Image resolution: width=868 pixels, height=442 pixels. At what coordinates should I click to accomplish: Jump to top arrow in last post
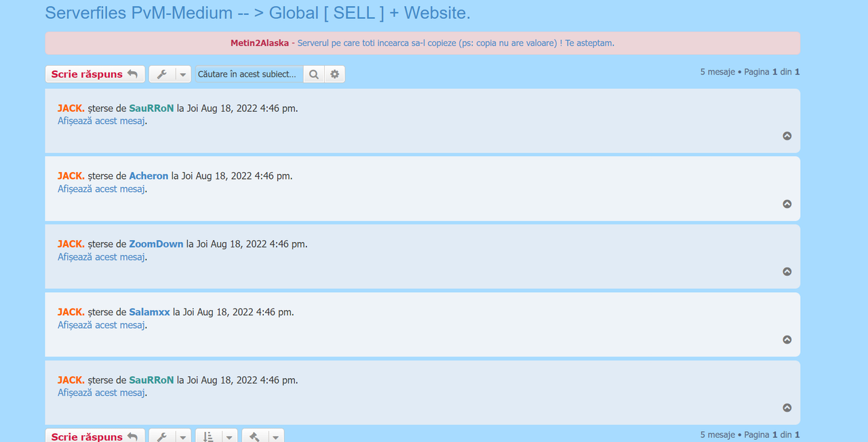pos(787,407)
